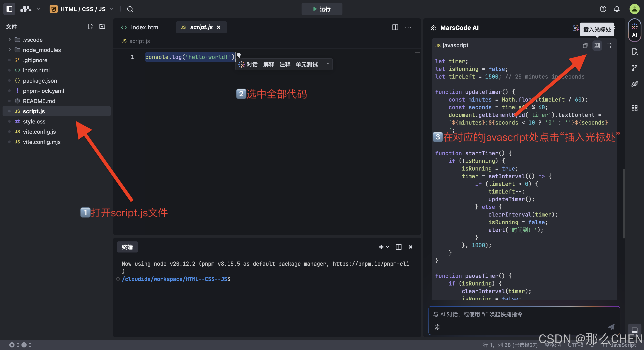Image resolution: width=644 pixels, height=350 pixels.
Task: Create a new file in the file panel
Action: pyautogui.click(x=90, y=26)
